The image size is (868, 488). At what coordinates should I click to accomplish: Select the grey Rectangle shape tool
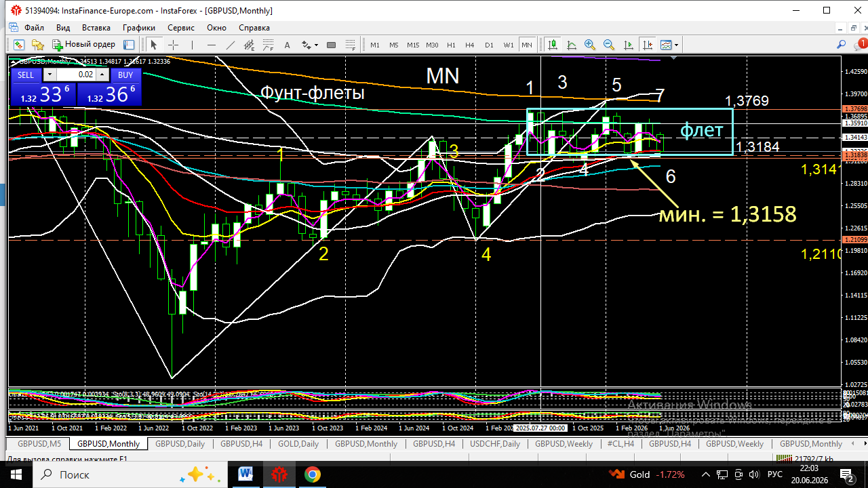click(331, 45)
